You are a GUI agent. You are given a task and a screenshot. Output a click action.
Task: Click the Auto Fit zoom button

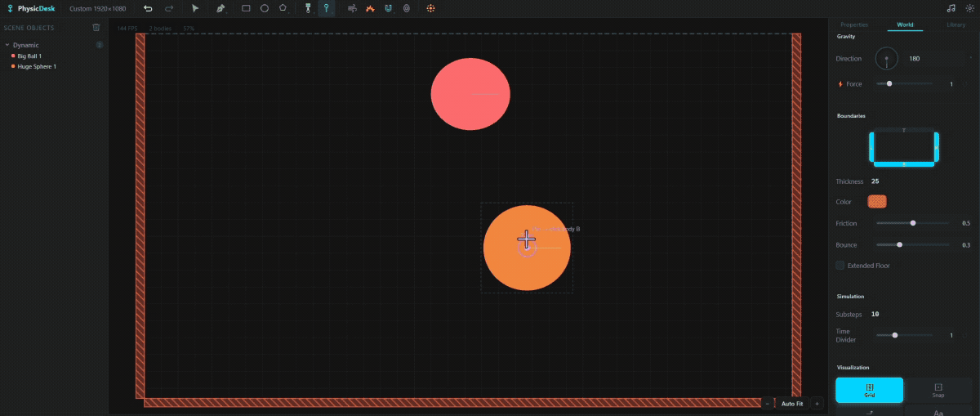click(791, 404)
